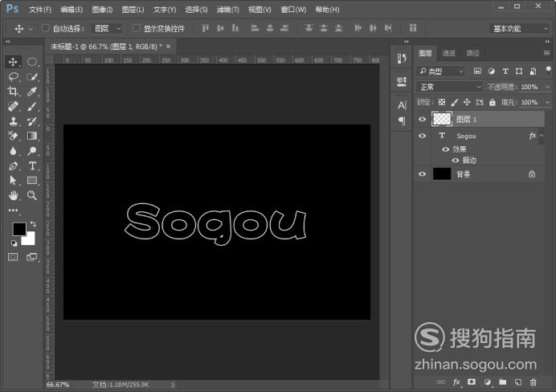Add a layer style (fx) at panel bottom
556x392 pixels.
(456, 382)
